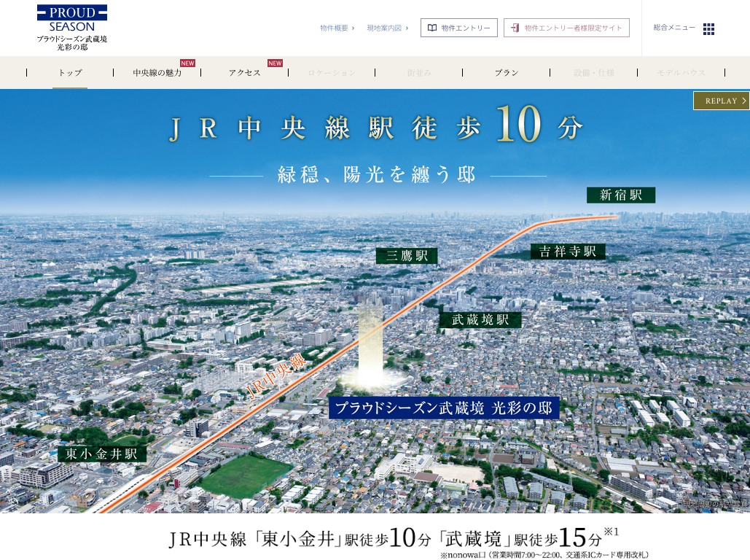The image size is (750, 560).
Task: Select the ロケーション menu item
Action: (332, 73)
